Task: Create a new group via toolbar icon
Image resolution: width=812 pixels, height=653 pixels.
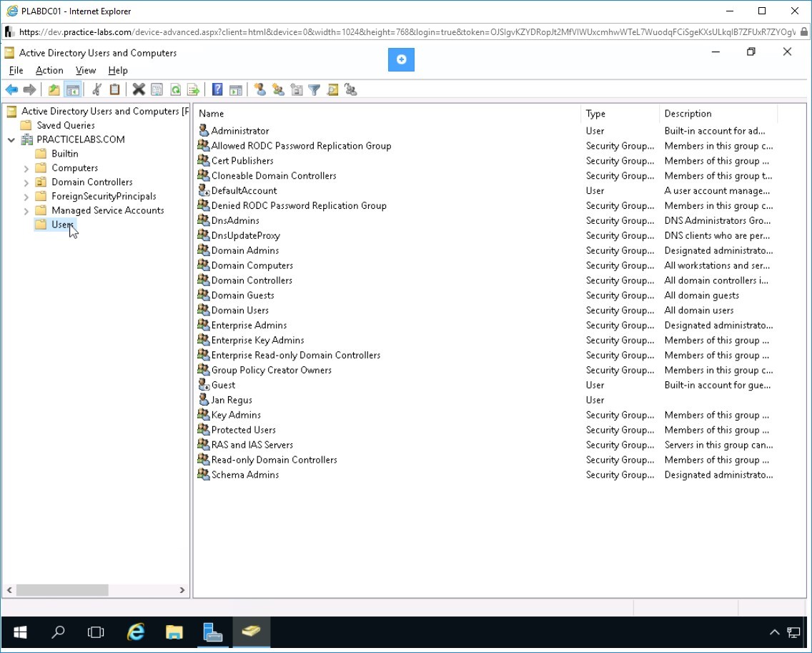Action: (279, 89)
